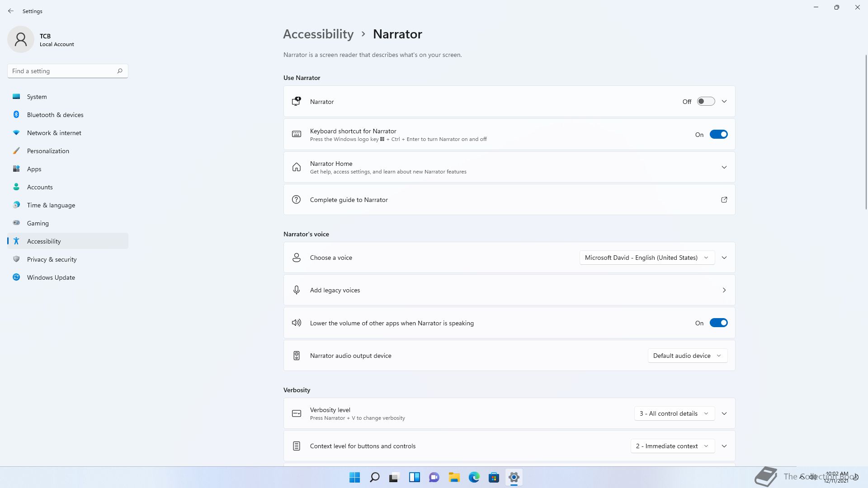Expand the Narrator row chevron
The image size is (868, 488).
(x=724, y=102)
